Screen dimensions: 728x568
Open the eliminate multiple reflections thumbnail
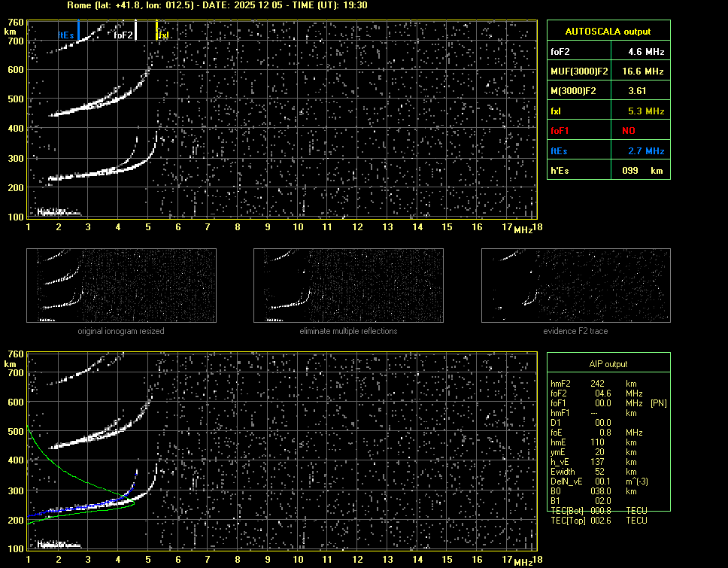coord(348,286)
